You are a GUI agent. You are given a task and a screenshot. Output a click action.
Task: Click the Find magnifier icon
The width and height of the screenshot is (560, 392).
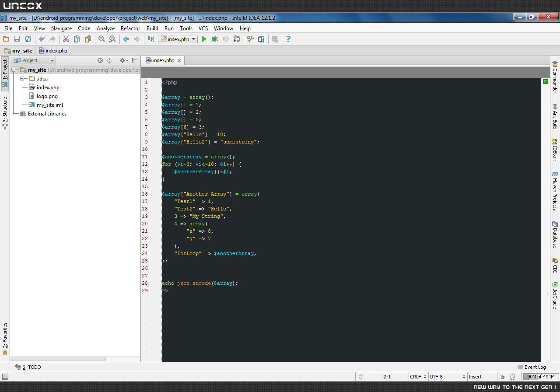coord(101,39)
